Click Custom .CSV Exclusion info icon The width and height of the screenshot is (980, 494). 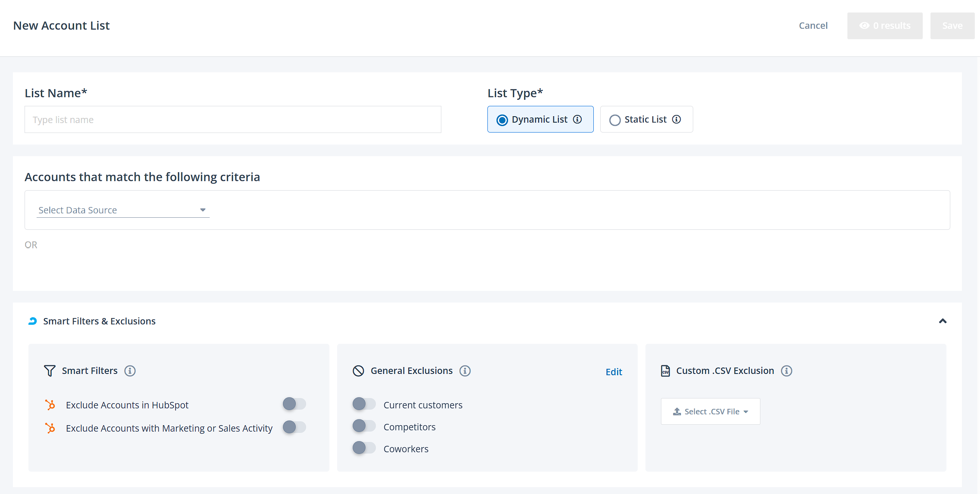[x=787, y=371]
